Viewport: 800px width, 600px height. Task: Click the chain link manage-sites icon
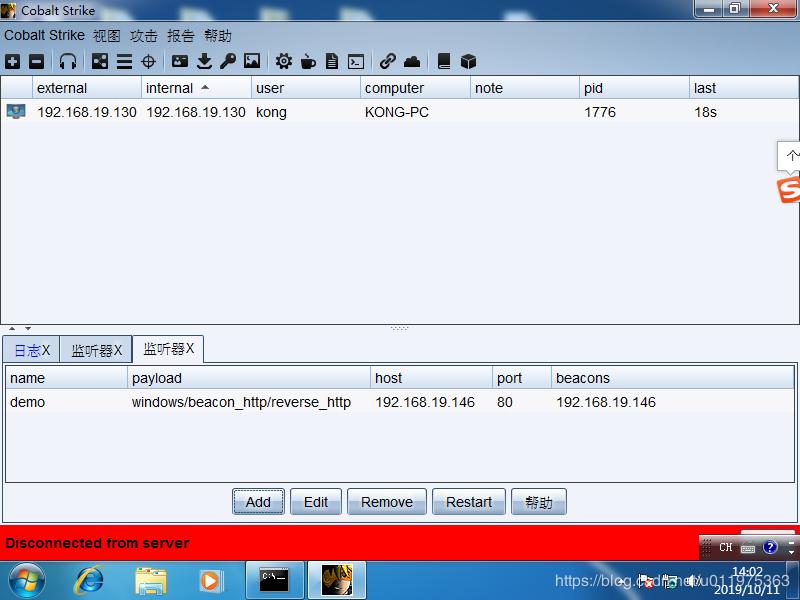click(388, 61)
